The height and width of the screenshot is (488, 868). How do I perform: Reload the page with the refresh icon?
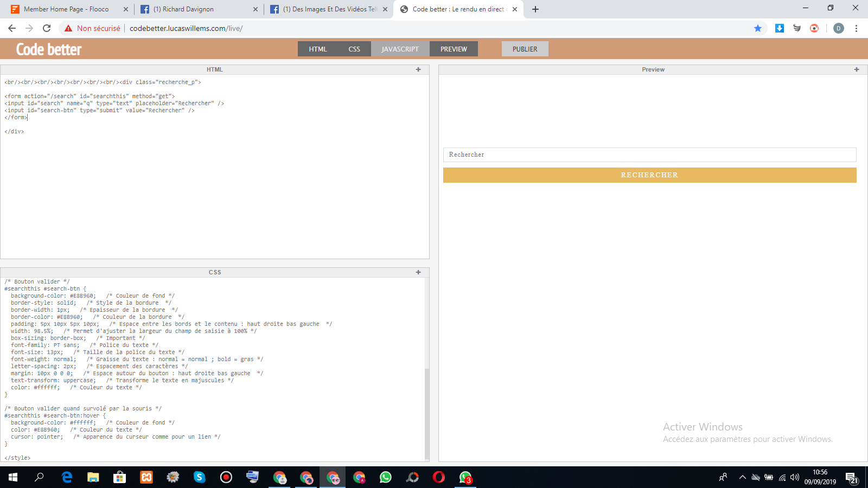[47, 28]
